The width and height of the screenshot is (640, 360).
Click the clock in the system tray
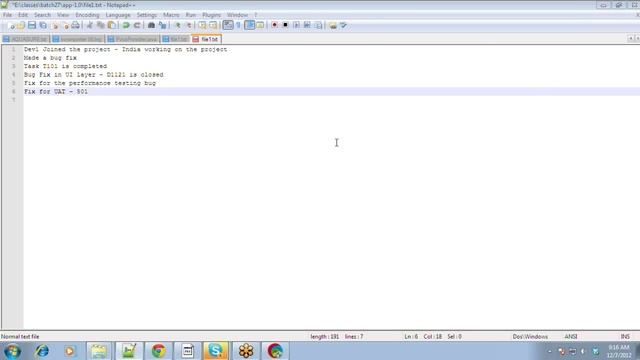(619, 351)
